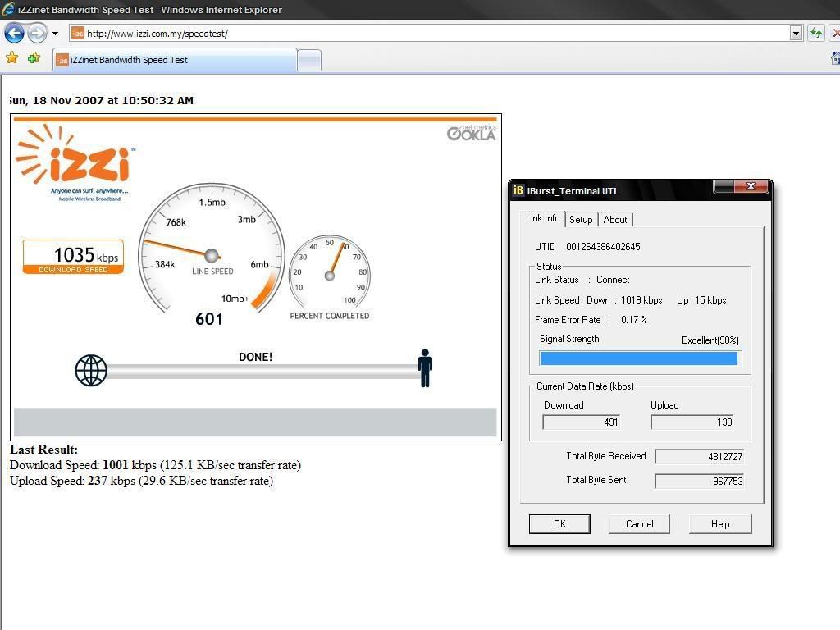Click the person icon on the progress track
The image size is (840, 630).
pos(425,368)
